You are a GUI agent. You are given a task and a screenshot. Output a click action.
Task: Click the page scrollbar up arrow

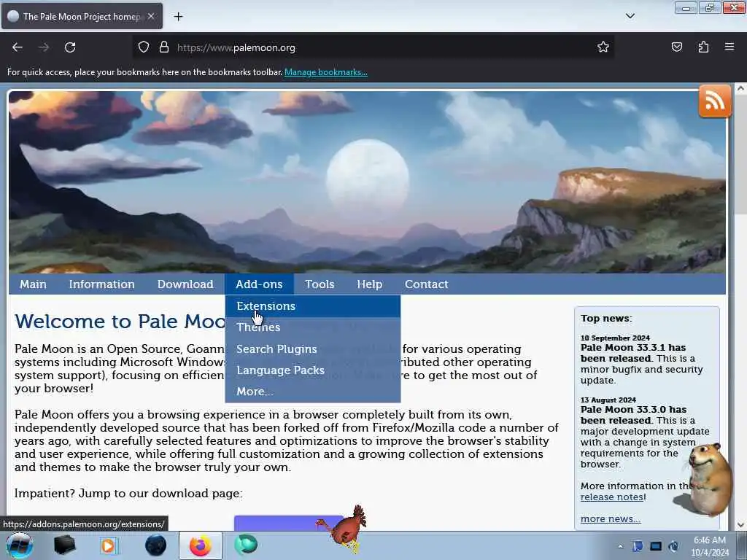click(740, 88)
